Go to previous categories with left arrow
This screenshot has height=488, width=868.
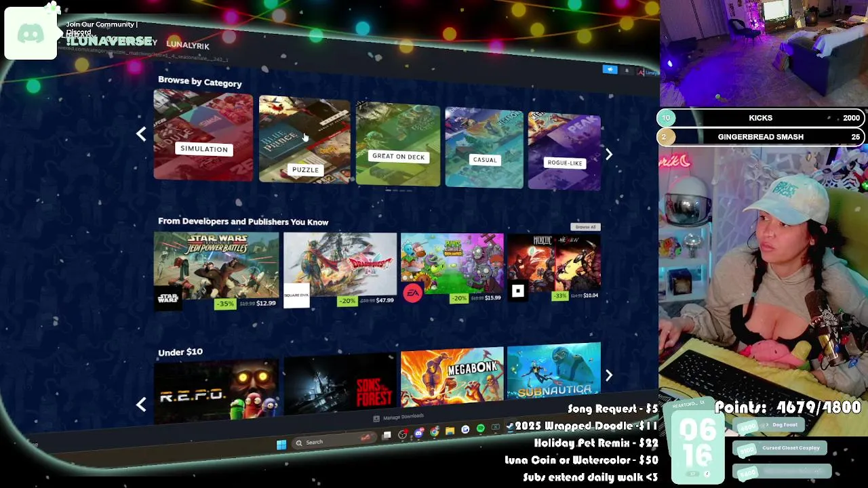(141, 134)
